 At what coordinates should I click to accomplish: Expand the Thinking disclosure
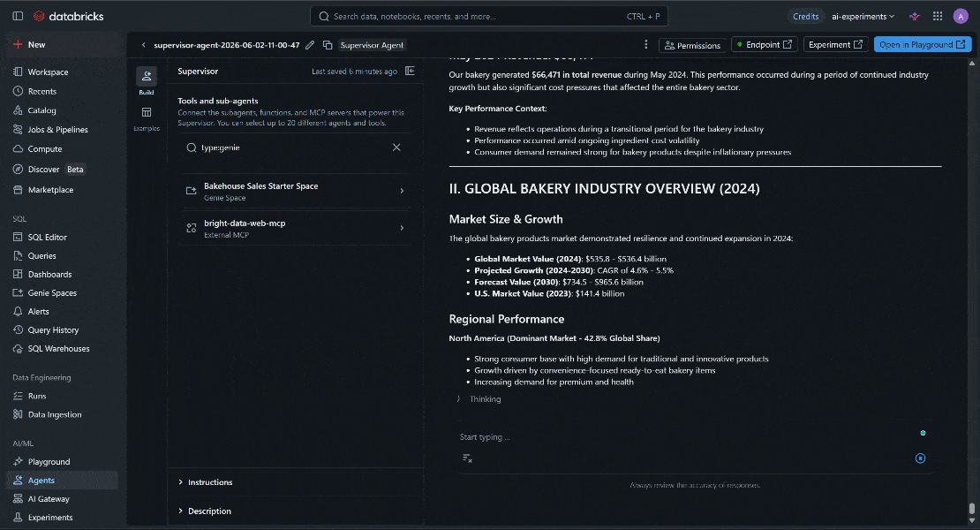(x=479, y=398)
